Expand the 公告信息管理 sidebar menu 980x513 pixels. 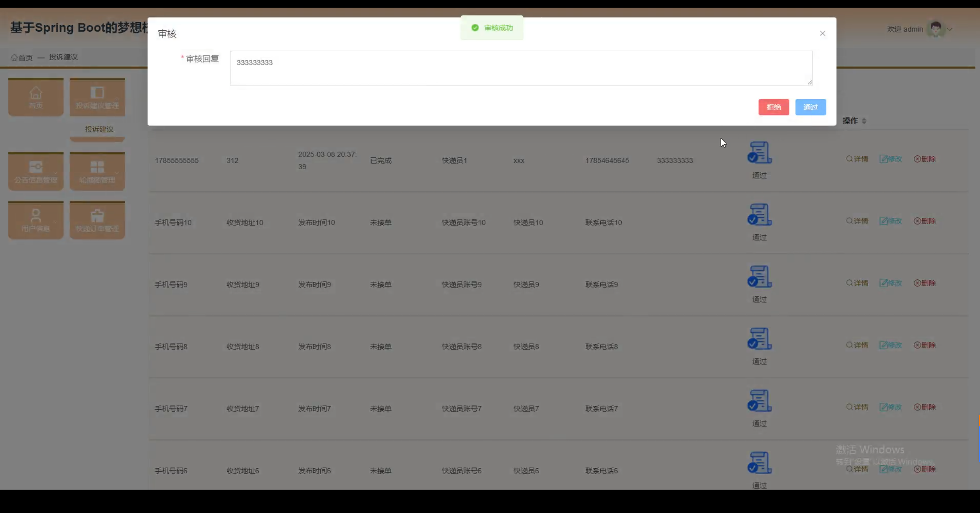tap(36, 172)
